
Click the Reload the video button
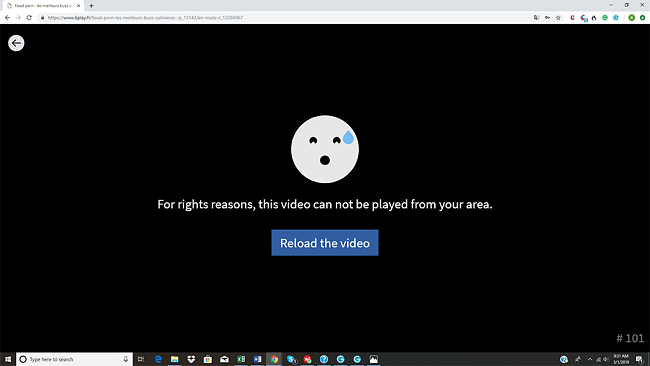[325, 243]
